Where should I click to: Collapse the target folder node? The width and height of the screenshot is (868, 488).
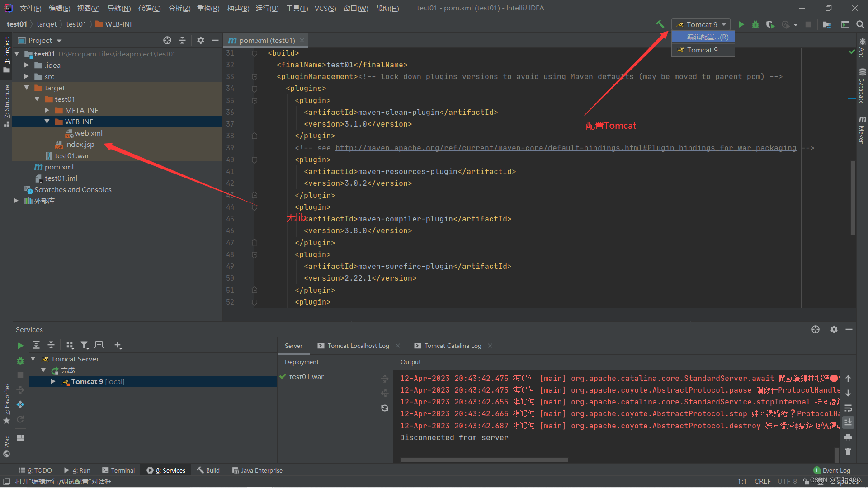coord(27,88)
